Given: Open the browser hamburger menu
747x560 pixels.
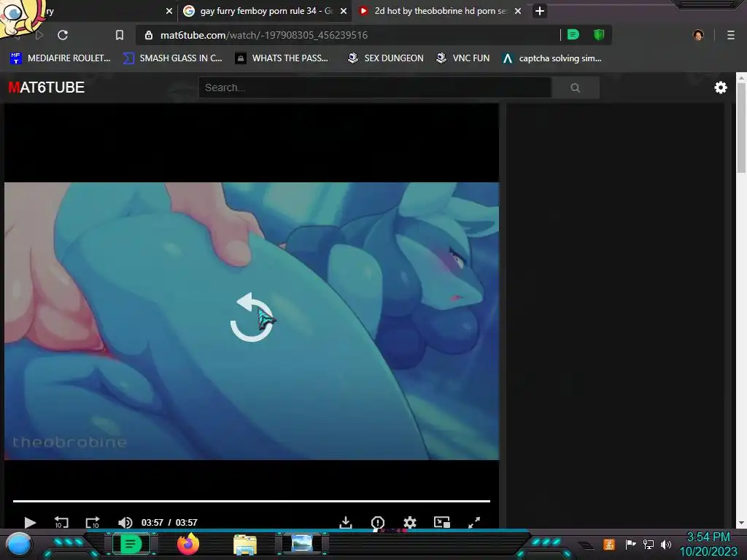Looking at the screenshot, I should point(731,35).
